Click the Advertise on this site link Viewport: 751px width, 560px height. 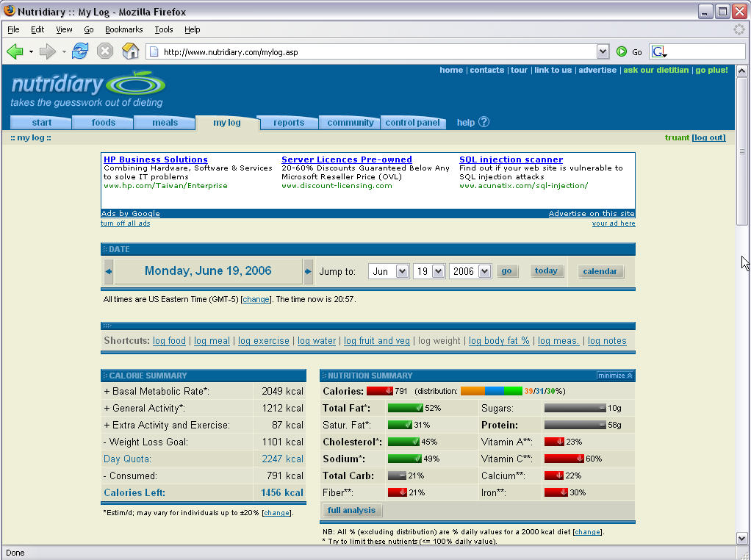(592, 214)
